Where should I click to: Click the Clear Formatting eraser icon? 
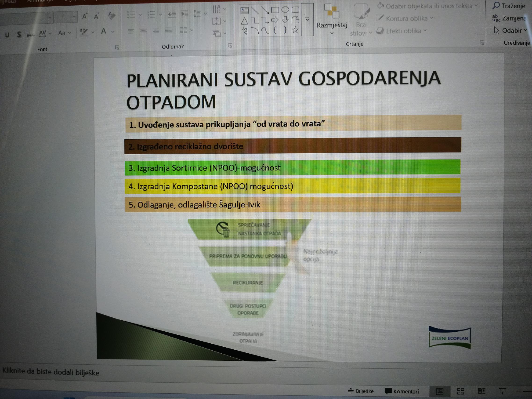(x=111, y=16)
